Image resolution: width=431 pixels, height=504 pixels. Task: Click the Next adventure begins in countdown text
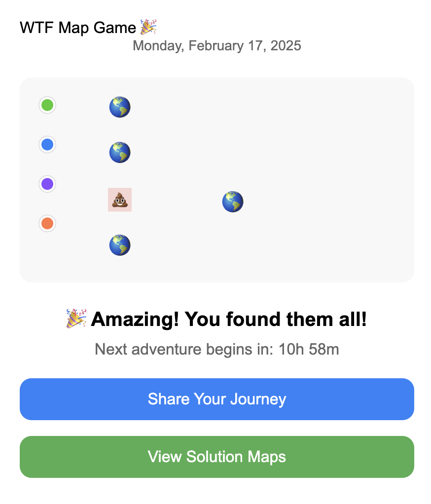pos(216,349)
